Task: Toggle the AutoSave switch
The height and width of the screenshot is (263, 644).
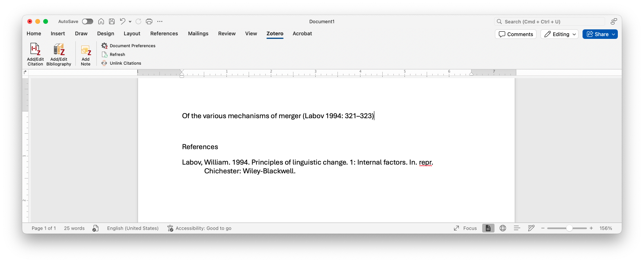Action: [88, 21]
